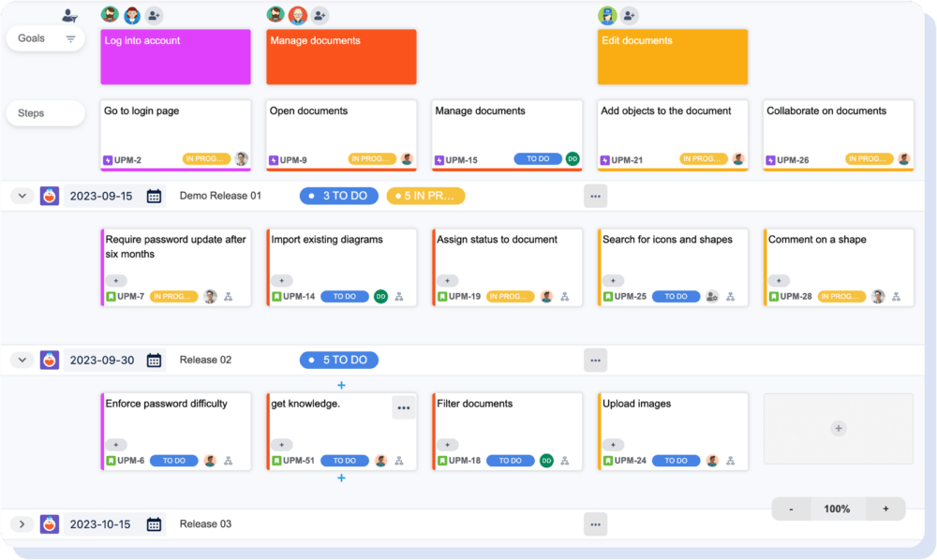Click the persona icon above Goals
The image size is (937, 560).
click(69, 16)
